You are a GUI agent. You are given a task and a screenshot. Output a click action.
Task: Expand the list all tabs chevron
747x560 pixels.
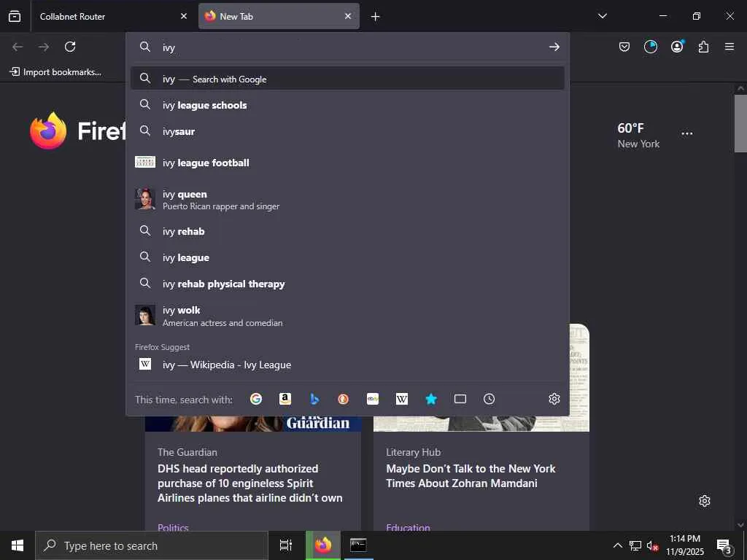click(602, 16)
